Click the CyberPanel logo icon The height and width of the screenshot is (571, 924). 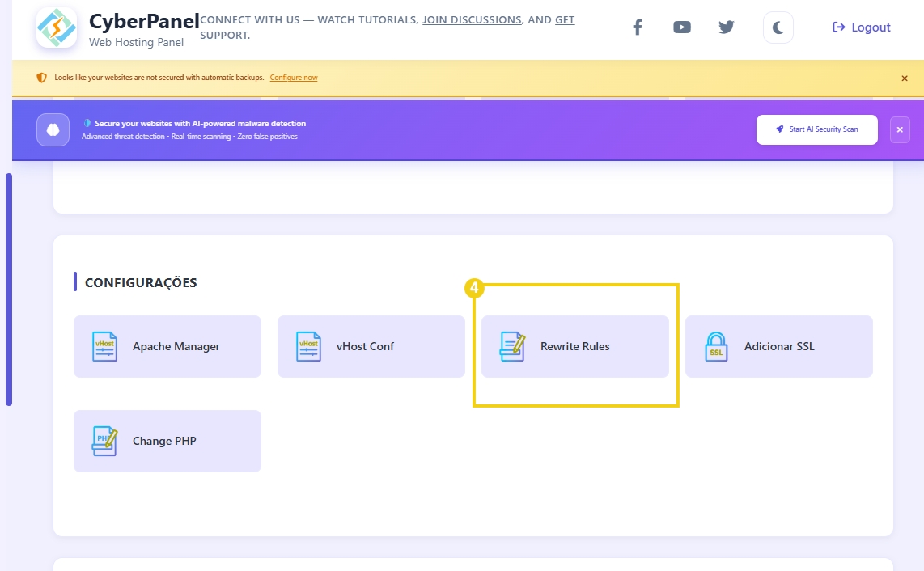click(x=56, y=27)
